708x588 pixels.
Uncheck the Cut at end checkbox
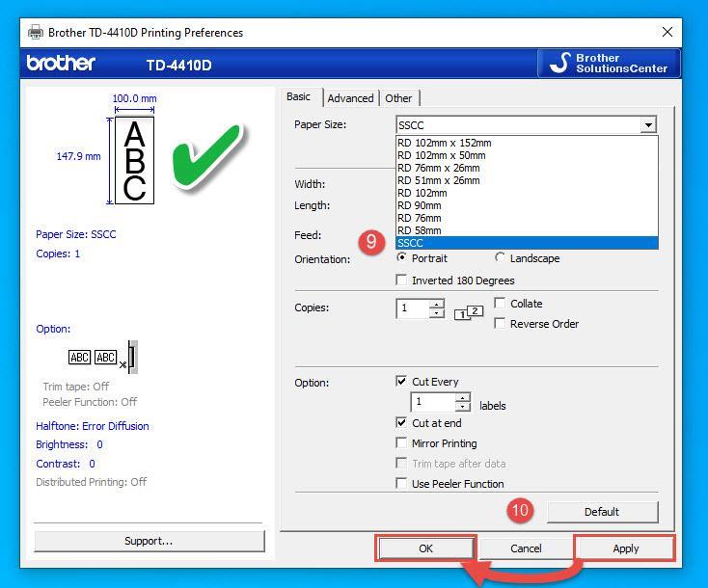(x=401, y=422)
